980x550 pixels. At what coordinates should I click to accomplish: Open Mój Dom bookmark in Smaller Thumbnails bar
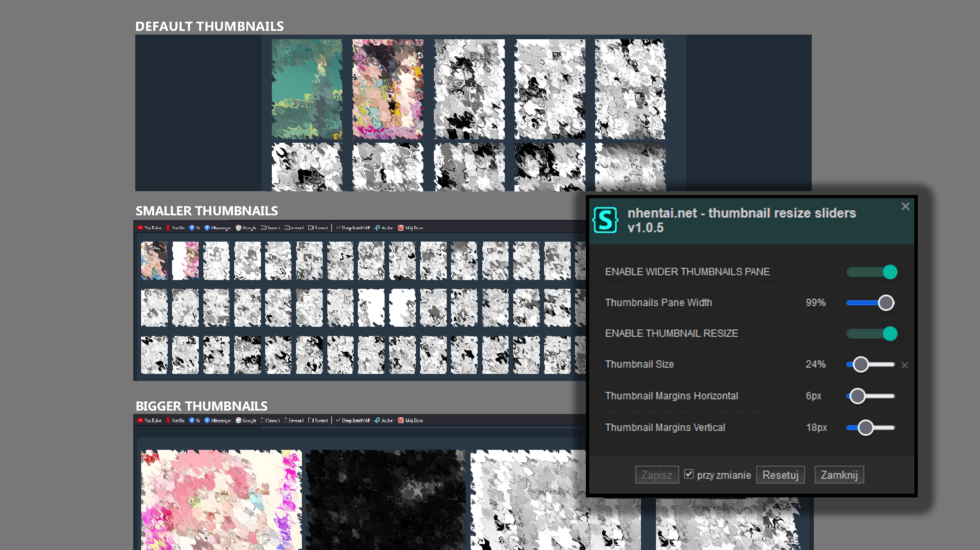(x=410, y=227)
